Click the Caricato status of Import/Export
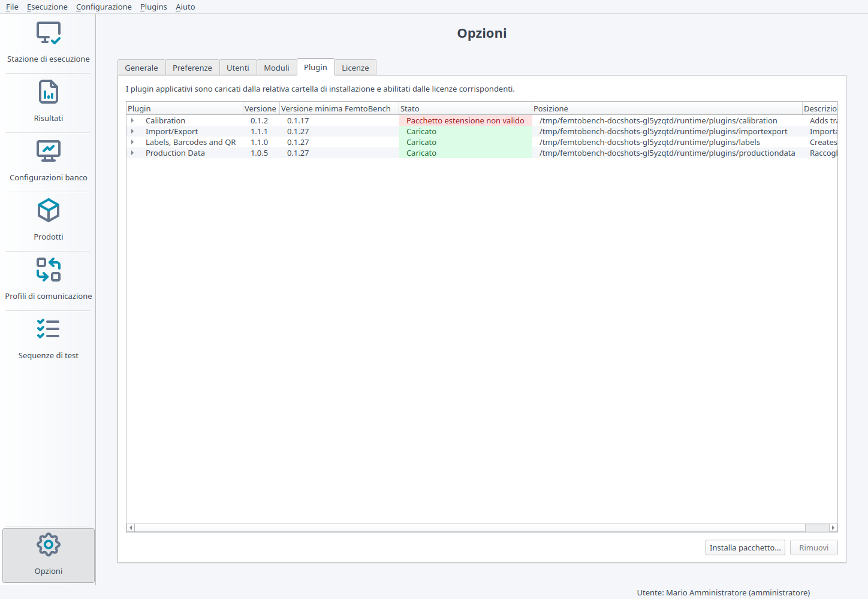 465,131
